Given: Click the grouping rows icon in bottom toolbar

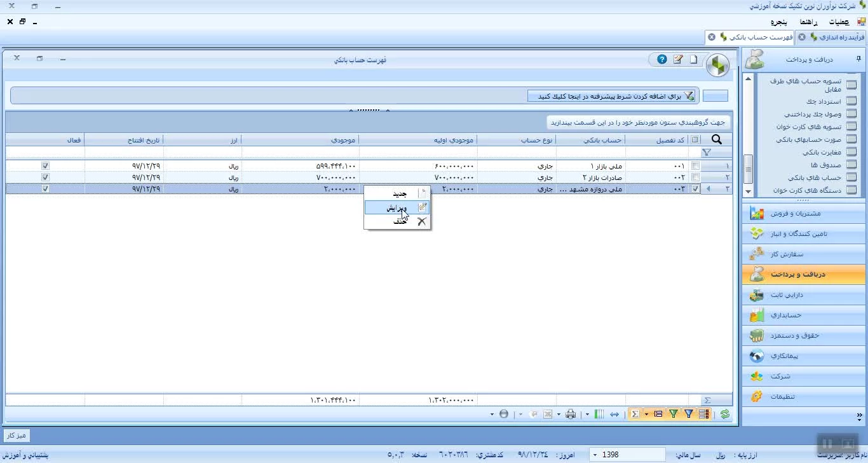Looking at the screenshot, I should pos(704,414).
